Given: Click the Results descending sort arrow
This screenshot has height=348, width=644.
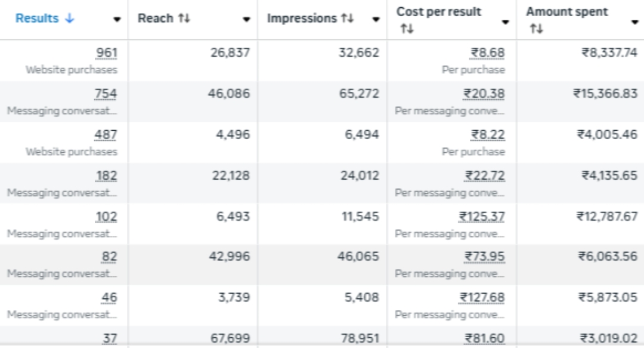Looking at the screenshot, I should (x=70, y=19).
